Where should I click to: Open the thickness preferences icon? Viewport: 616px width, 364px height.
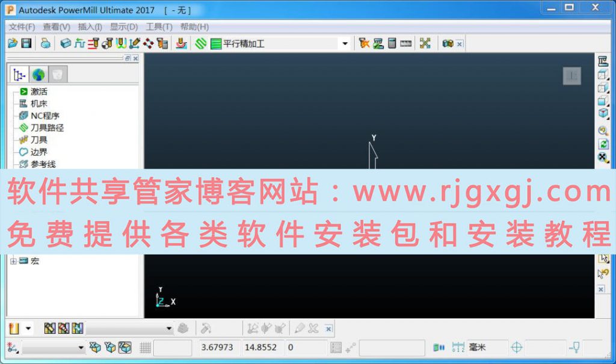121,43
